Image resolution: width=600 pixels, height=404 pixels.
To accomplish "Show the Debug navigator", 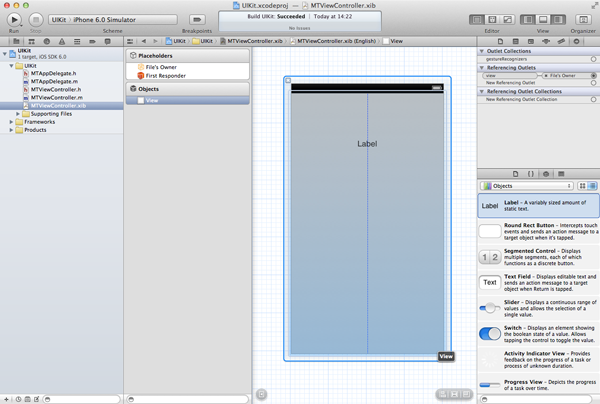I will (x=77, y=41).
